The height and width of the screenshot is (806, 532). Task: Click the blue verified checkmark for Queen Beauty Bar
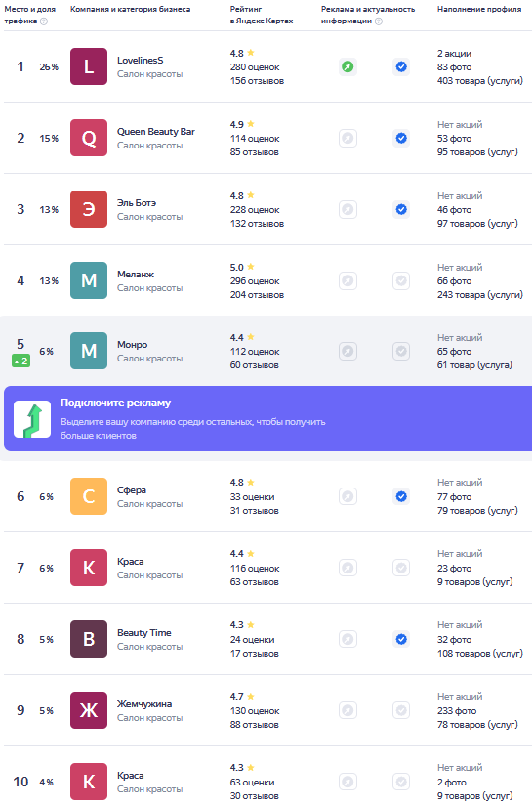[x=401, y=139]
